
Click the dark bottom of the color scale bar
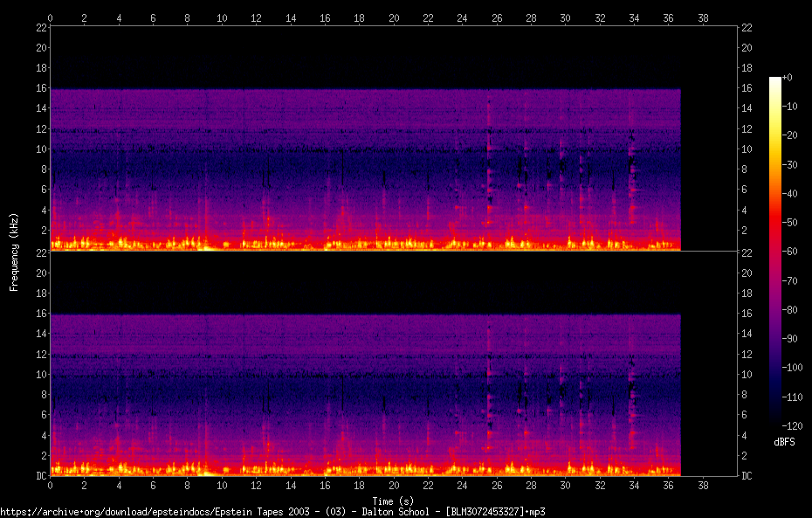(774, 419)
